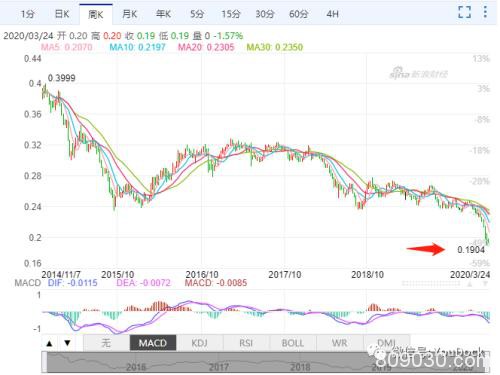Enable the KDJ indicator
500x375 pixels.
click(x=199, y=343)
